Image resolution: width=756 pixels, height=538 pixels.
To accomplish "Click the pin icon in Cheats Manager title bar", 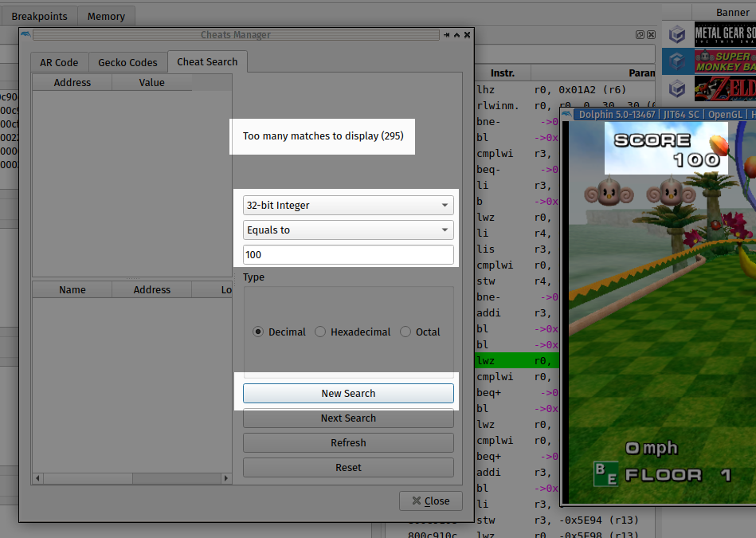I will tap(446, 35).
